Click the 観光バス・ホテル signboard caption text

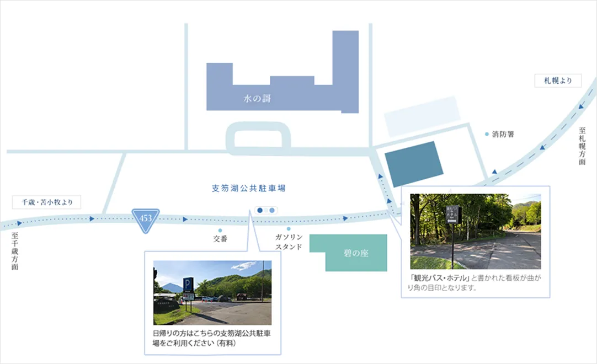(475, 282)
